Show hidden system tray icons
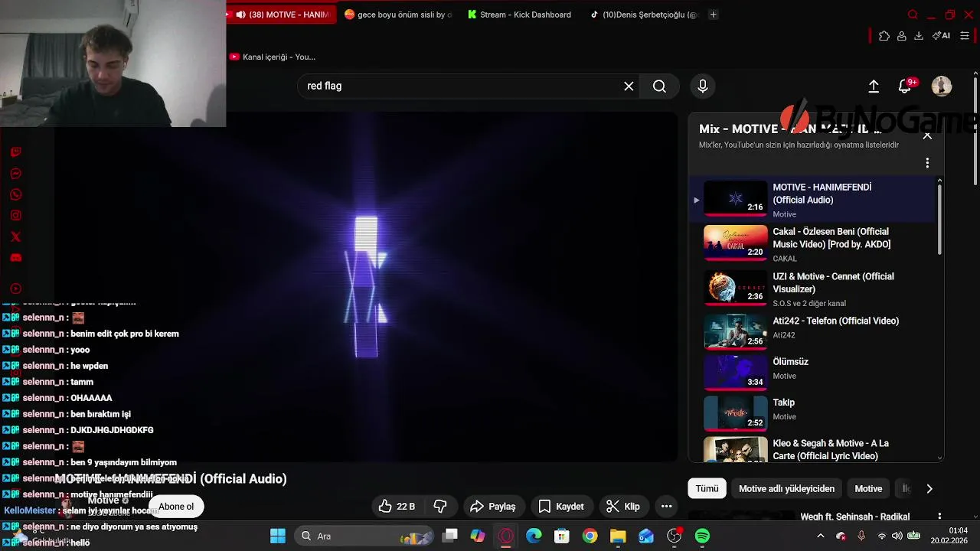The width and height of the screenshot is (980, 551). (x=821, y=536)
